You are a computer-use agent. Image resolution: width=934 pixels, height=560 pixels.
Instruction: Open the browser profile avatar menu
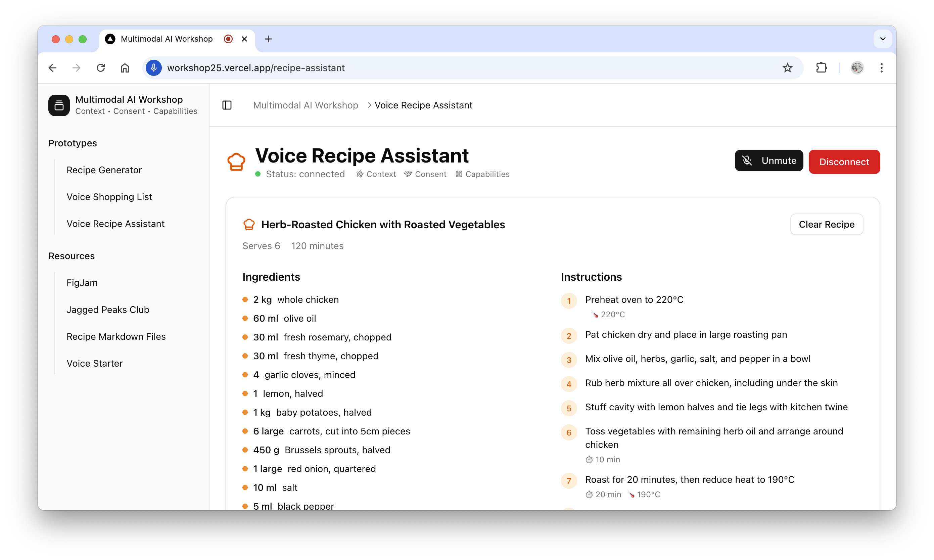(857, 68)
